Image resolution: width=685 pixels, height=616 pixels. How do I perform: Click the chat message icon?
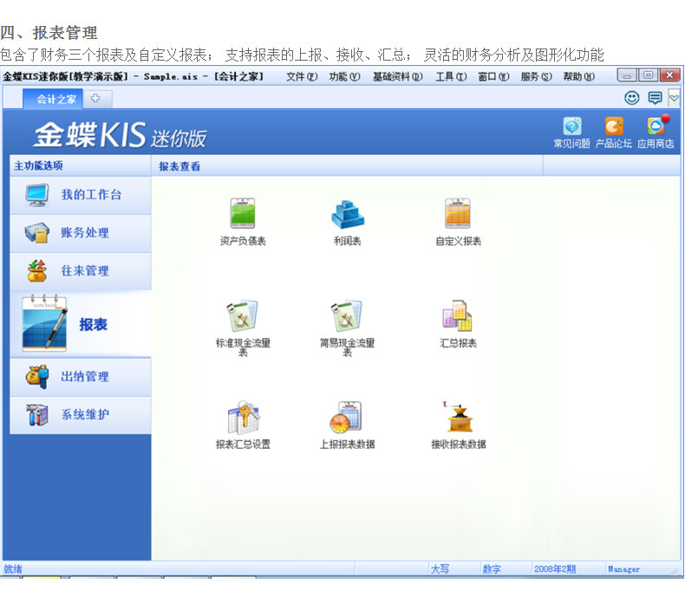[655, 98]
